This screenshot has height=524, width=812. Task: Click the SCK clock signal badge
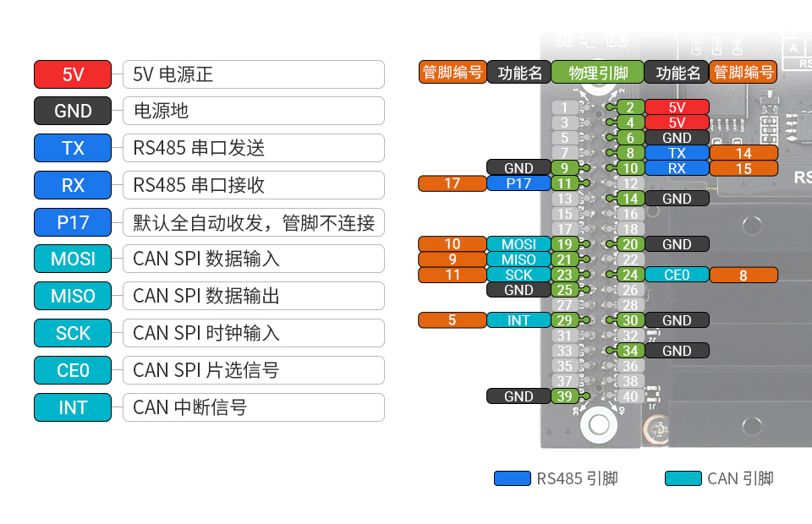coord(72,333)
